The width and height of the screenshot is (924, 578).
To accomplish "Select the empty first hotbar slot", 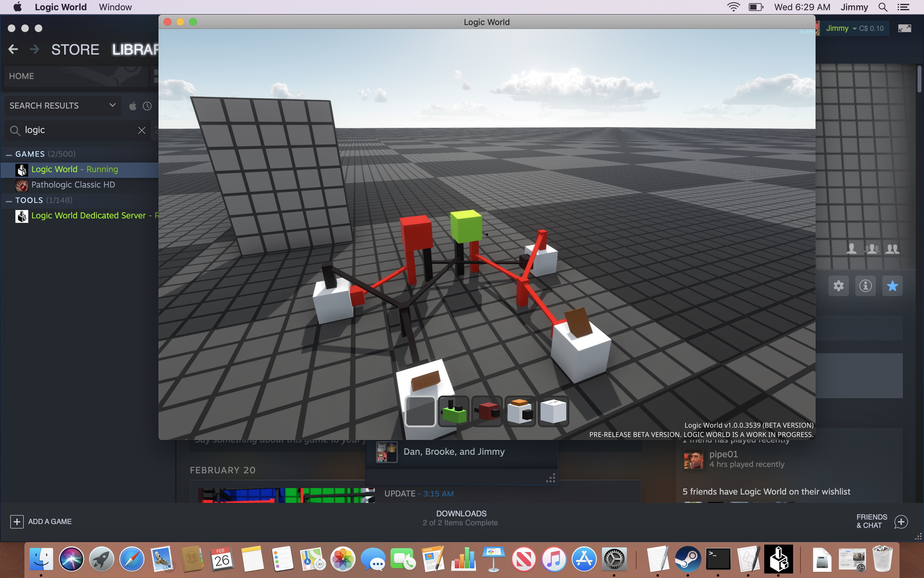I will click(420, 411).
